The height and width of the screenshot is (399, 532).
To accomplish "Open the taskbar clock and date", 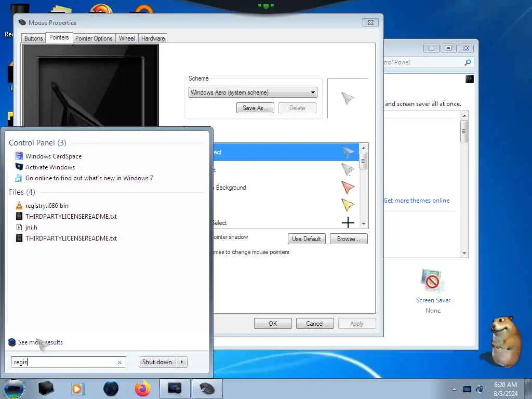I will coord(506,389).
